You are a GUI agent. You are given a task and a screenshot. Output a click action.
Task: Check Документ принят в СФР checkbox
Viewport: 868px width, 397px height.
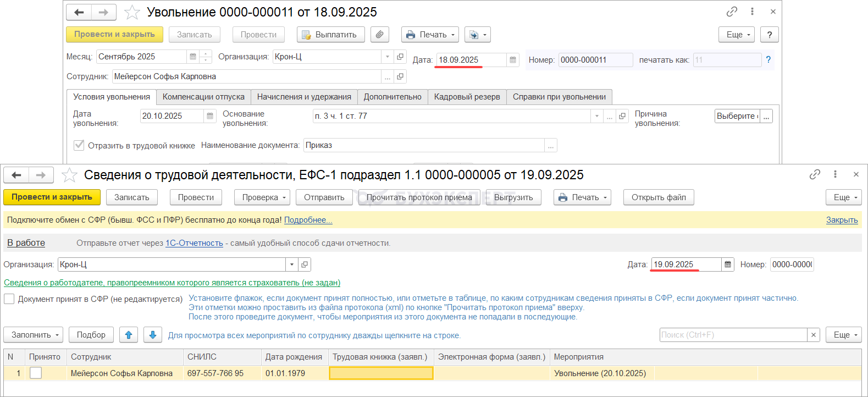click(9, 299)
